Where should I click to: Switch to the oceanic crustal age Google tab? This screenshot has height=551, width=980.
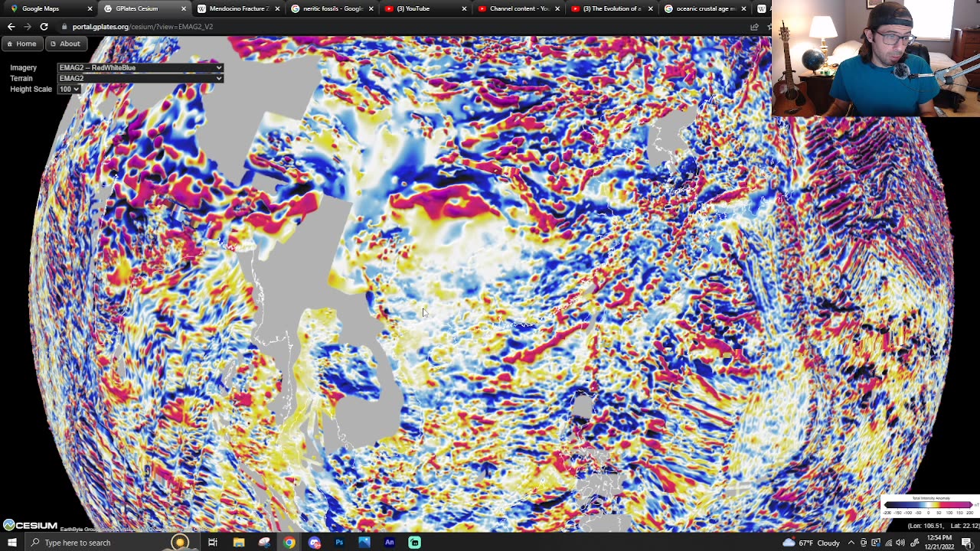pos(705,8)
